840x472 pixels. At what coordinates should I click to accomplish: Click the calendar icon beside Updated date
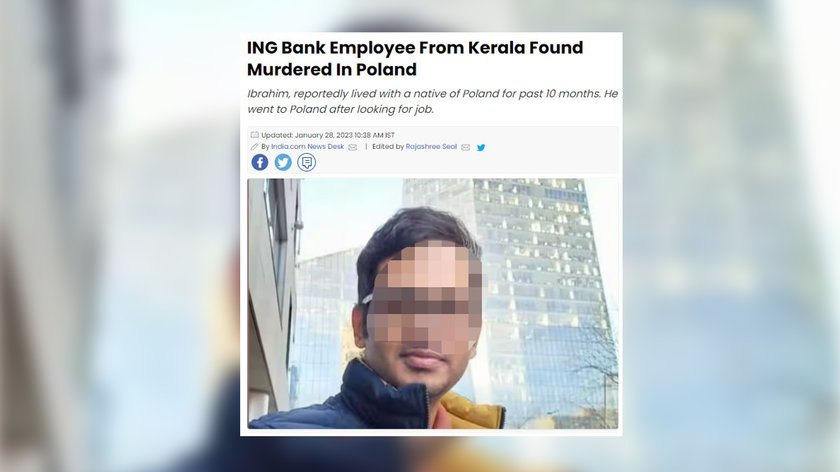click(254, 135)
